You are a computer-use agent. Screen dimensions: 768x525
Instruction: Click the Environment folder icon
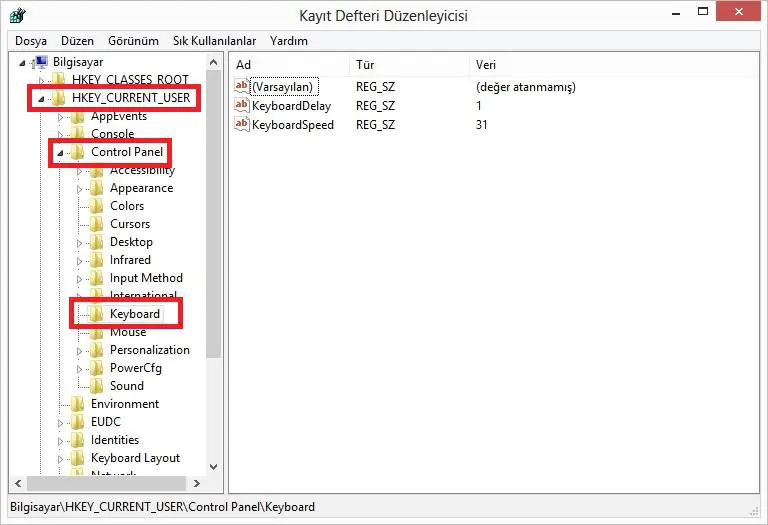[x=77, y=404]
